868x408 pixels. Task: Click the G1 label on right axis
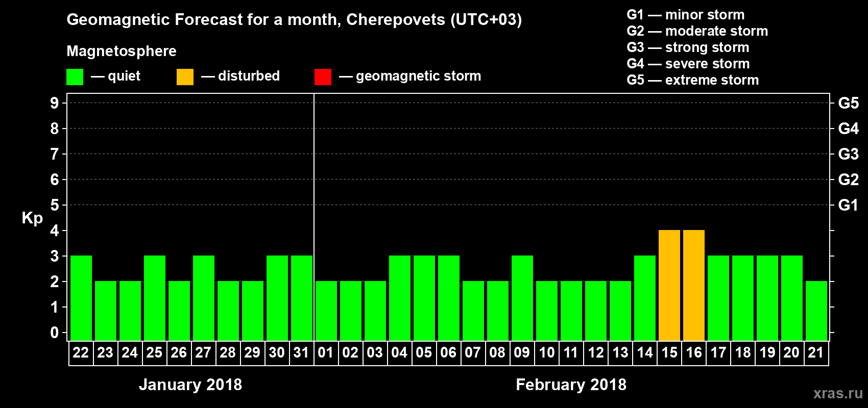click(848, 205)
